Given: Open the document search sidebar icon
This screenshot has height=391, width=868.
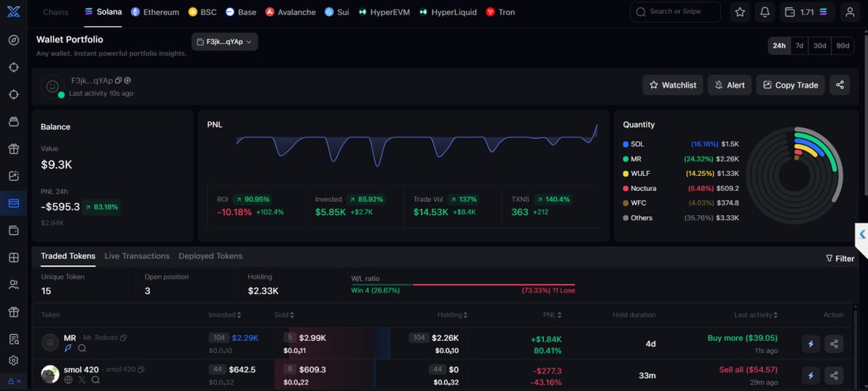Looking at the screenshot, I should (13, 339).
